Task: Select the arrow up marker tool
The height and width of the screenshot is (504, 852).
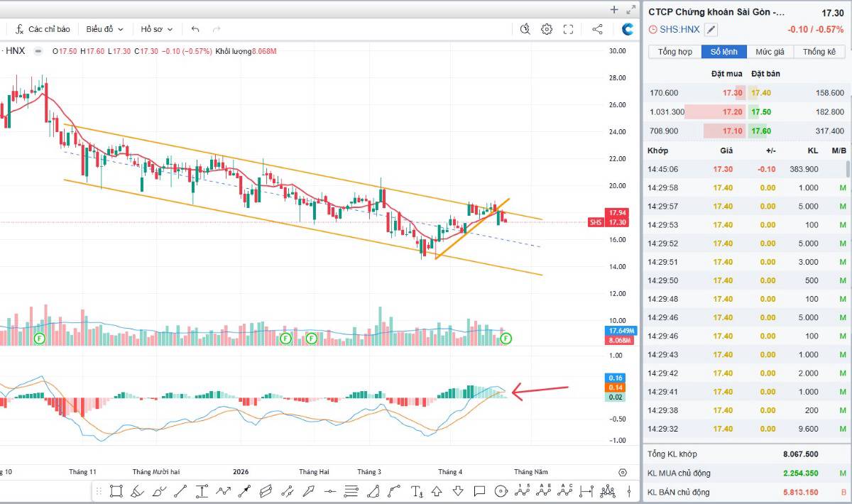Action: (x=437, y=491)
